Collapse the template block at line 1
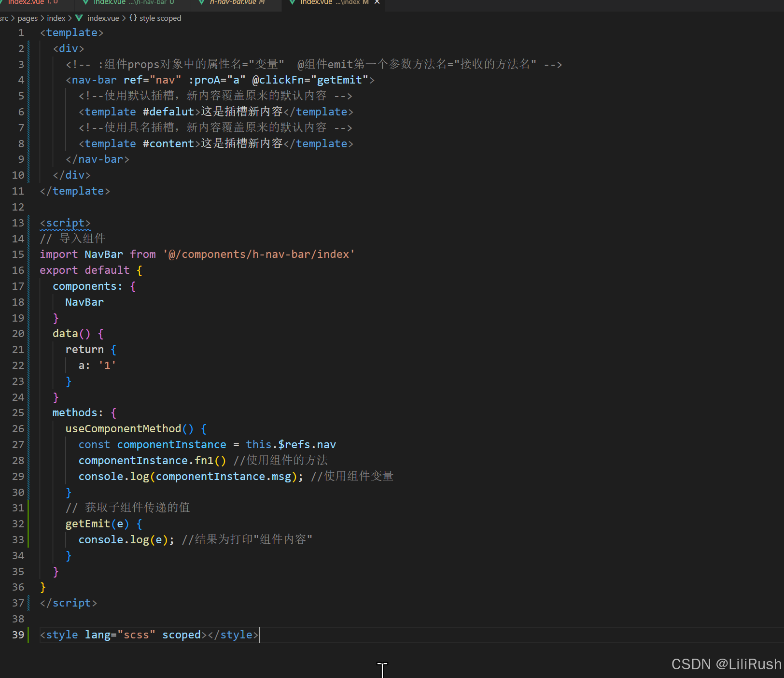Screen dimensions: 784x678 (32, 32)
